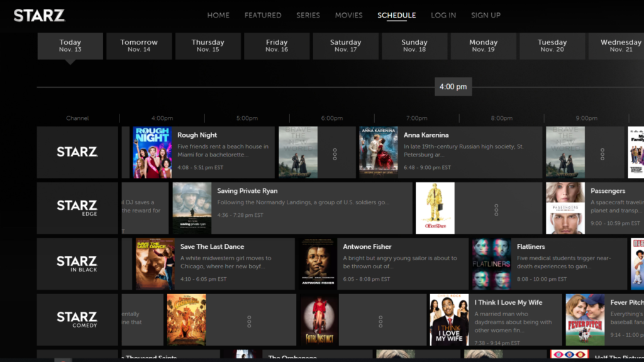
Task: Go to the FEATURED section
Action: (x=263, y=15)
